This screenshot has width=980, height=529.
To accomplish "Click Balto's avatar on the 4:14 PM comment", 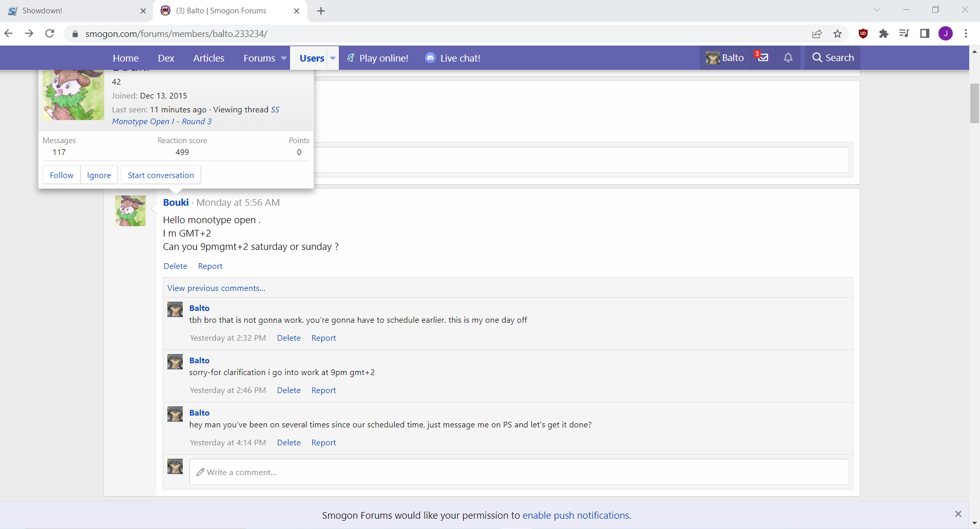I will pos(175,414).
